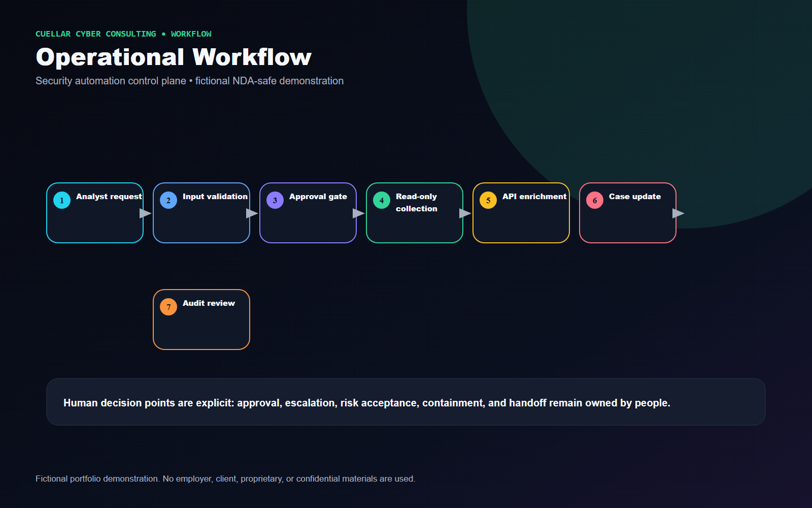Click the 'Fictional portfolio demonstration' footer note
This screenshot has height=508, width=812.
(225, 479)
